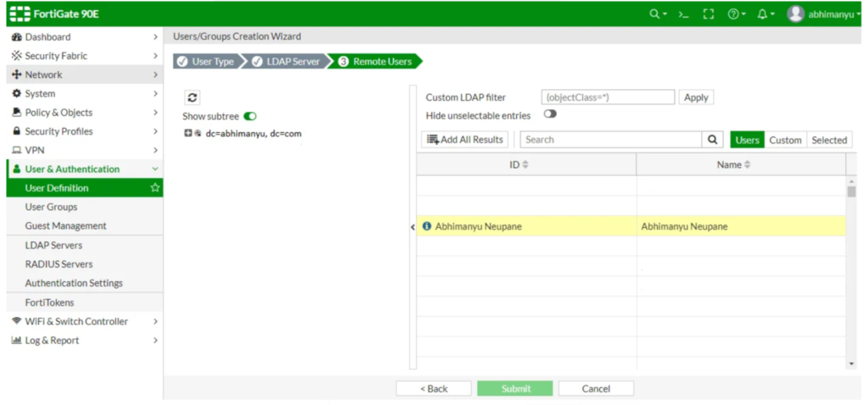Focus the Search input field

coord(611,140)
